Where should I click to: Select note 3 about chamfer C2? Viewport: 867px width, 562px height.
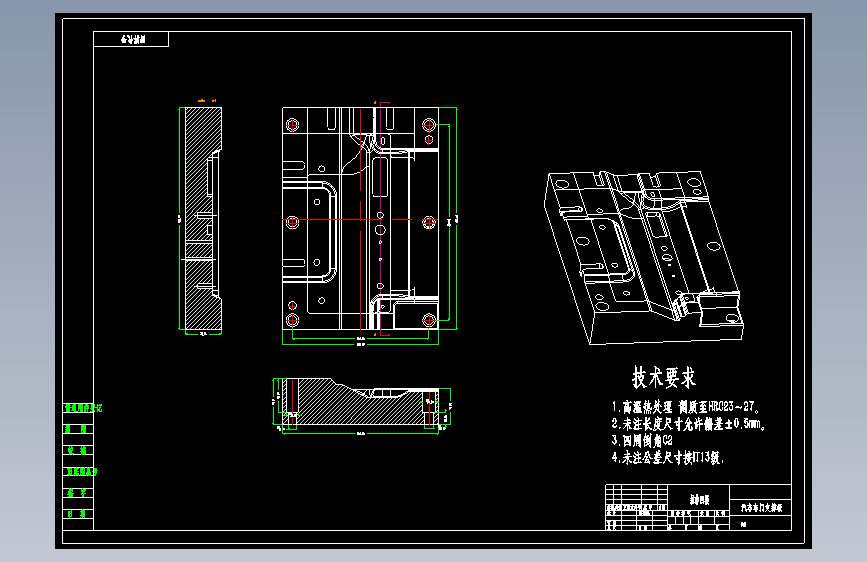point(642,440)
